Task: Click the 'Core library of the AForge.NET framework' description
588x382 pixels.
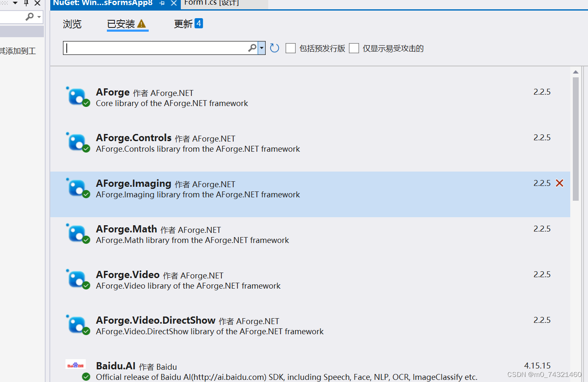Action: 172,104
